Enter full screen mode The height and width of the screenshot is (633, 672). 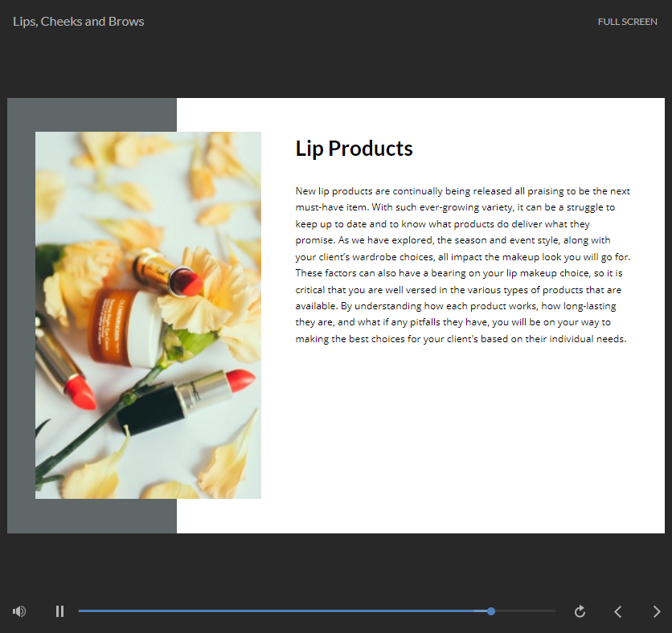click(627, 22)
